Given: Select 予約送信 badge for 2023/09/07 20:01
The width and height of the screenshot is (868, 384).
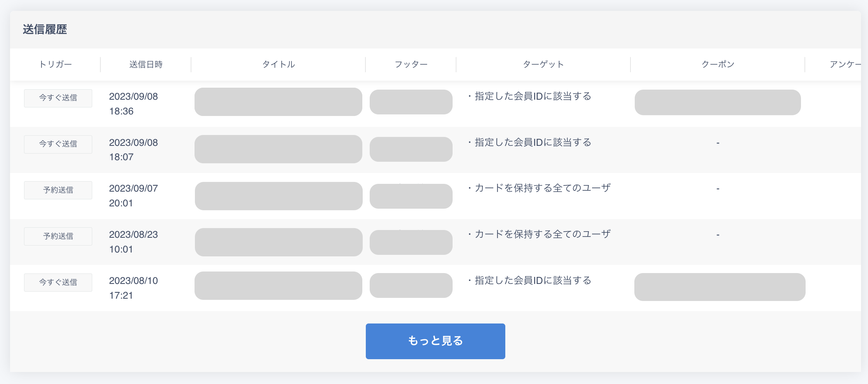Looking at the screenshot, I should tap(58, 190).
